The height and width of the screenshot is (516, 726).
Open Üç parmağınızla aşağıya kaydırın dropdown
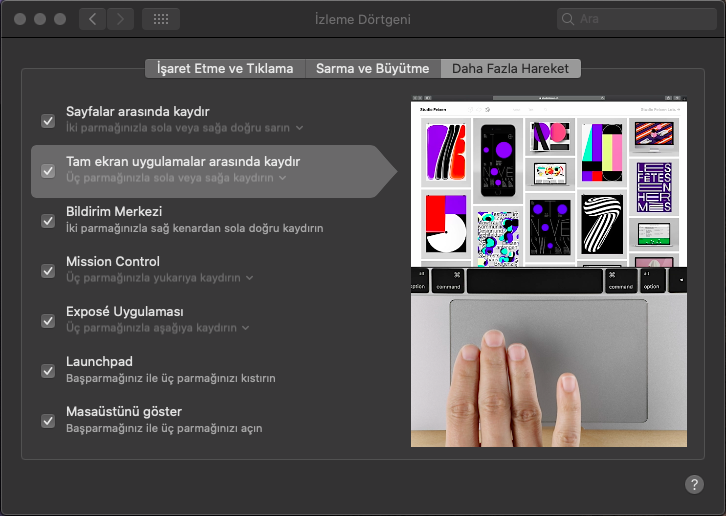coord(245,328)
